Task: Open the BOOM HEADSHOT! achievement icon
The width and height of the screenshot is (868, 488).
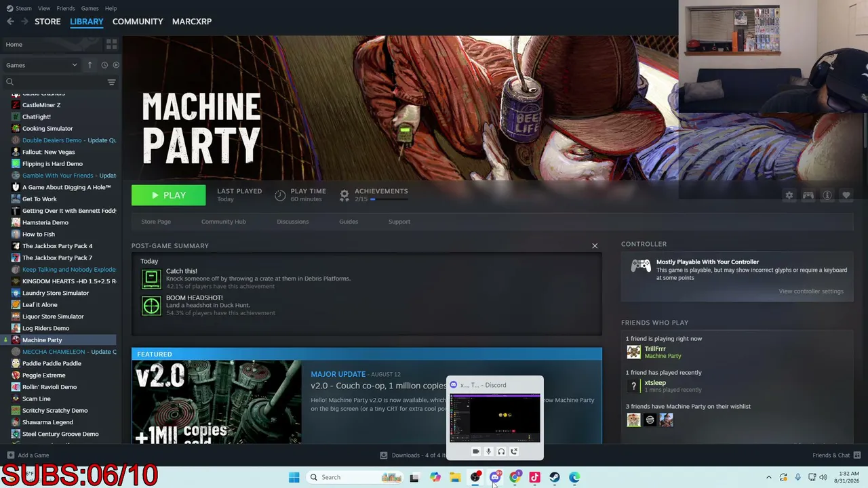Action: 151,305
